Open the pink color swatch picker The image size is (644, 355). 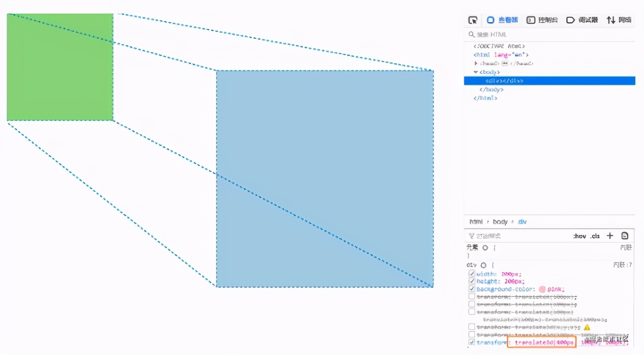click(x=542, y=289)
